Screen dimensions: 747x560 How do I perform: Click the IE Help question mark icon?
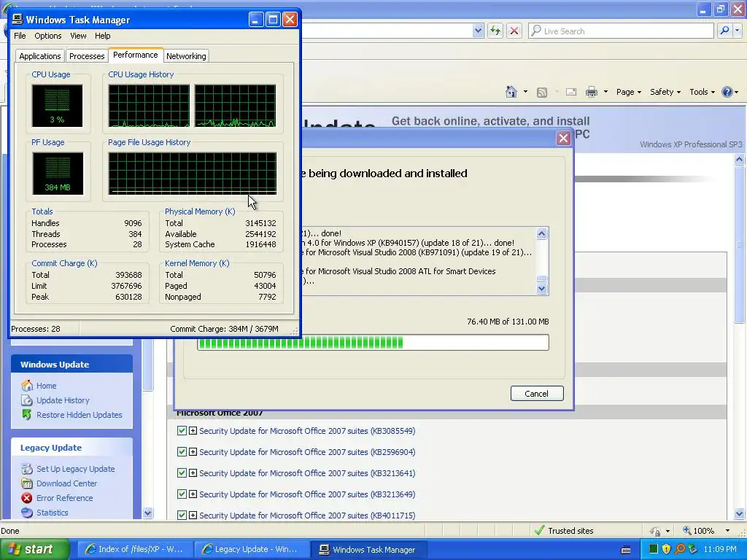coord(727,92)
